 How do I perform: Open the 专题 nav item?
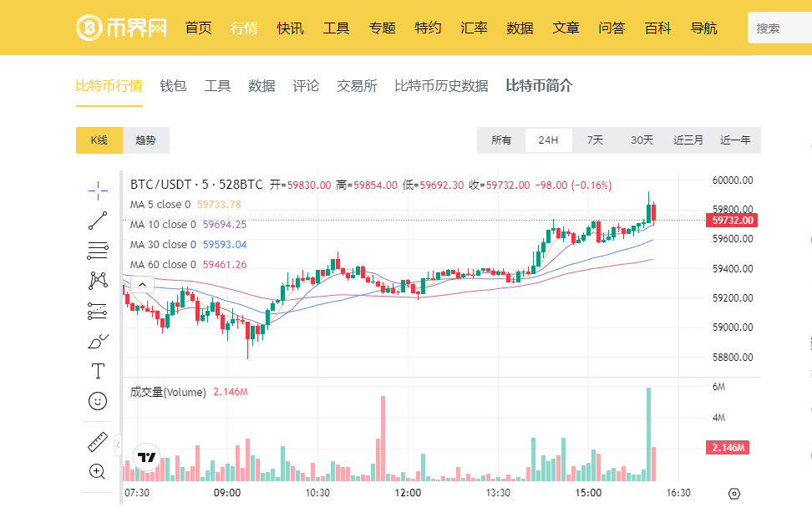coord(382,28)
